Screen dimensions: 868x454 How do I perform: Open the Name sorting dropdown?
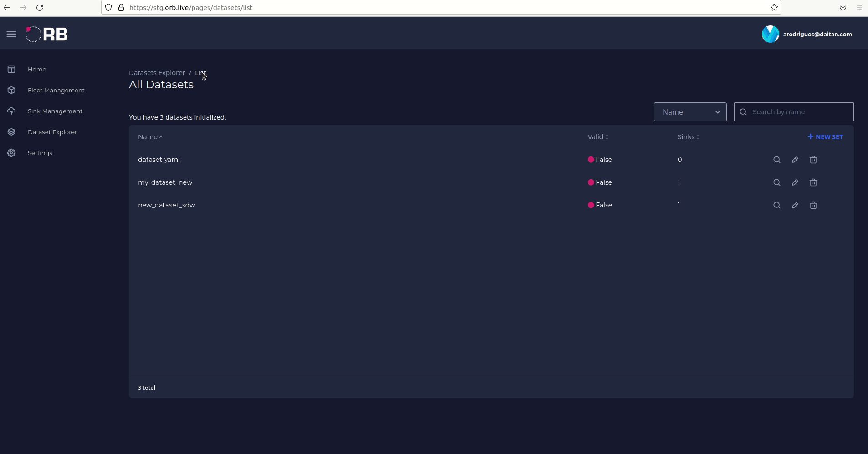(690, 111)
